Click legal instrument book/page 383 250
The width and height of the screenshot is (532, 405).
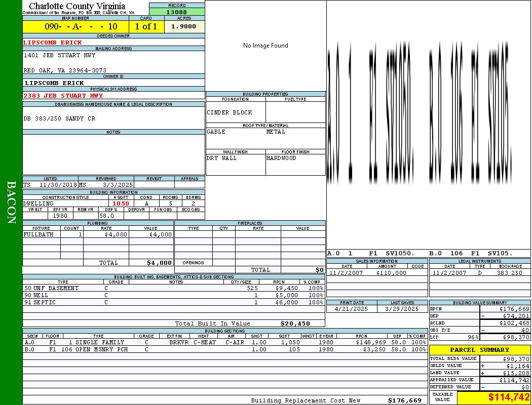click(510, 273)
